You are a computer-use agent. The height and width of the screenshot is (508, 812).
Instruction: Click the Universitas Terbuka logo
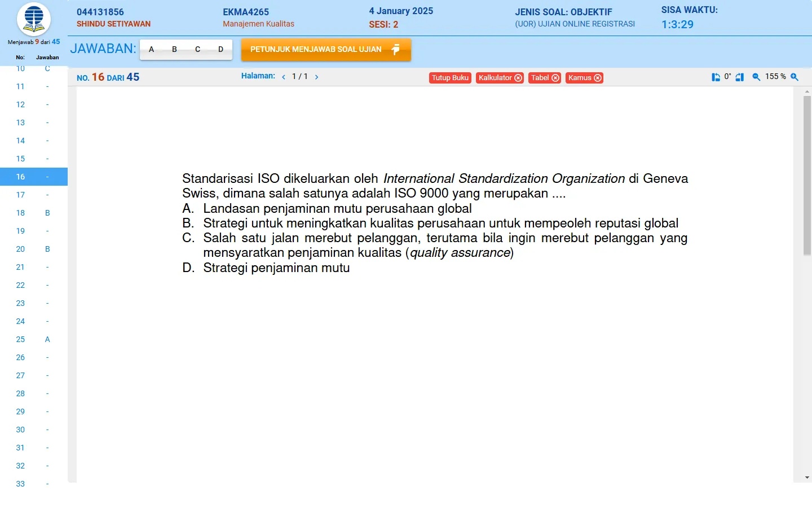point(33,19)
